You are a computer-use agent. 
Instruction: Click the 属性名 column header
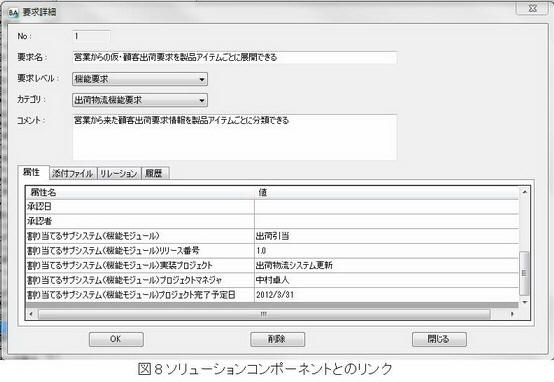coord(140,193)
